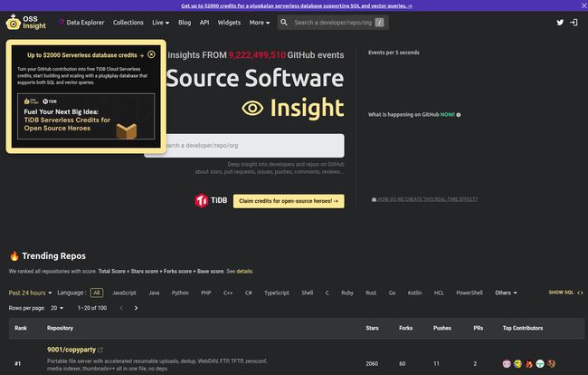This screenshot has width=588, height=375.
Task: Click first contributor avatar for copyparty
Action: coord(507,363)
